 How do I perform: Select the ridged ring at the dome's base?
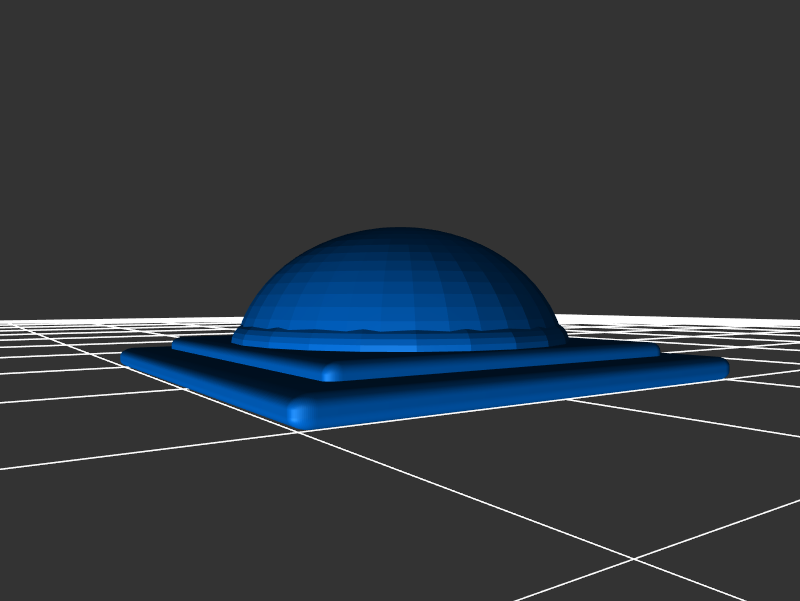click(400, 334)
